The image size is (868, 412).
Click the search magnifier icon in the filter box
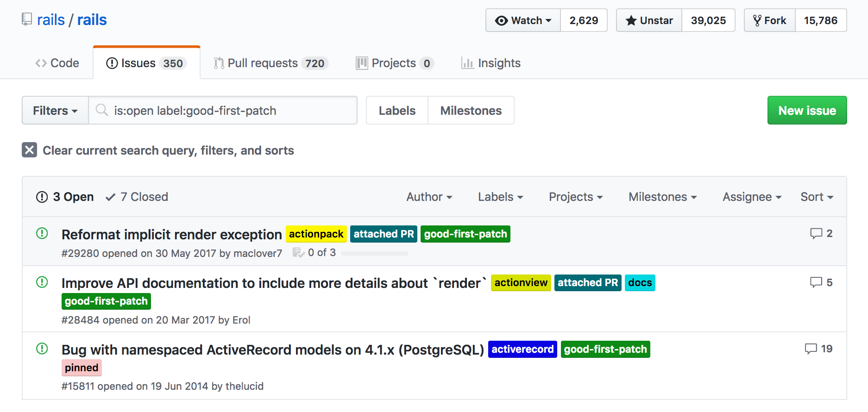click(x=101, y=110)
